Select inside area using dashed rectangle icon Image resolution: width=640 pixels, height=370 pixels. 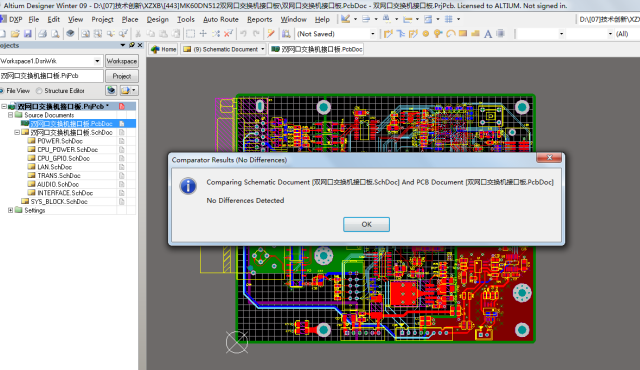tap(190, 34)
